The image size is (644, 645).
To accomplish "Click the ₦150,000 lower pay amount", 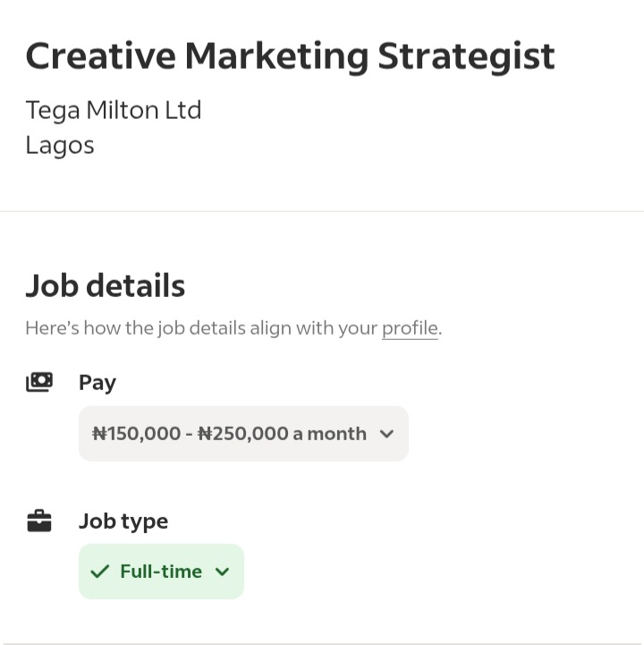I will 137,434.
